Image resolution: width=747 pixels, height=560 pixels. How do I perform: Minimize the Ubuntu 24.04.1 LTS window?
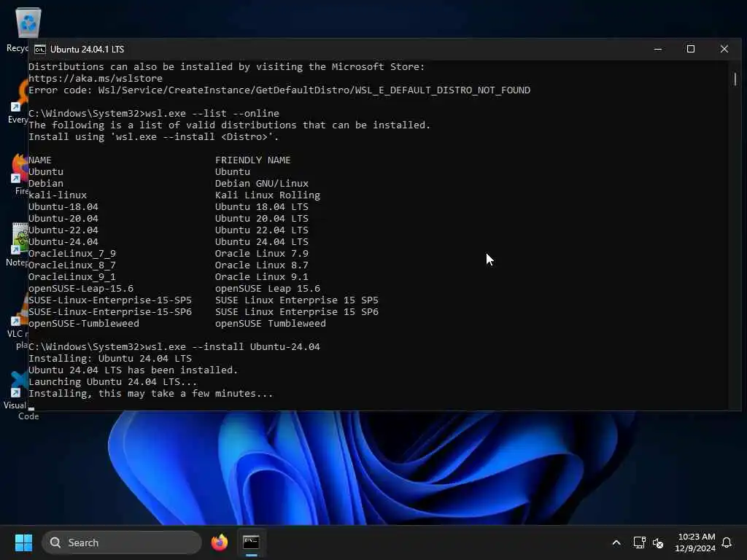point(658,49)
